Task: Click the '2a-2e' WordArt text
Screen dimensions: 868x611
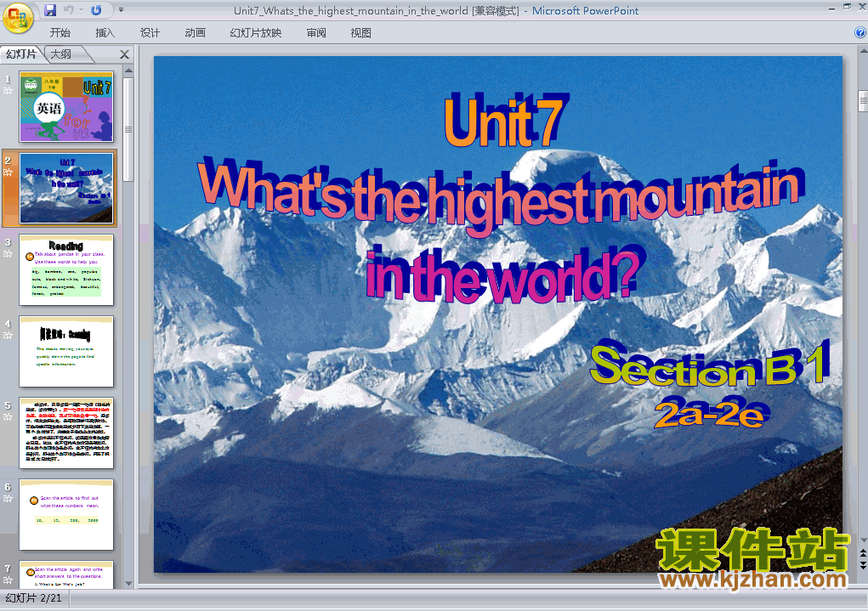Action: [x=711, y=412]
